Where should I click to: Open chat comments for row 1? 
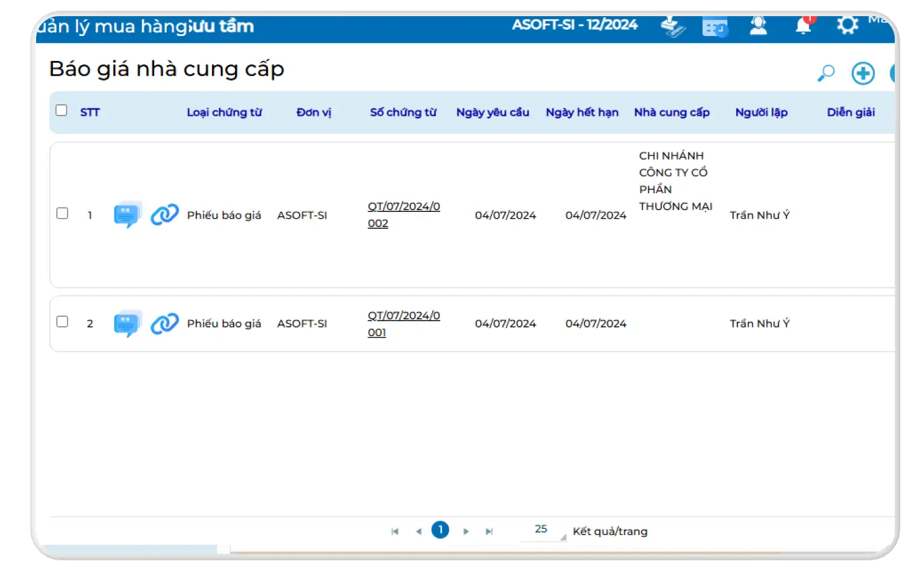[127, 214]
